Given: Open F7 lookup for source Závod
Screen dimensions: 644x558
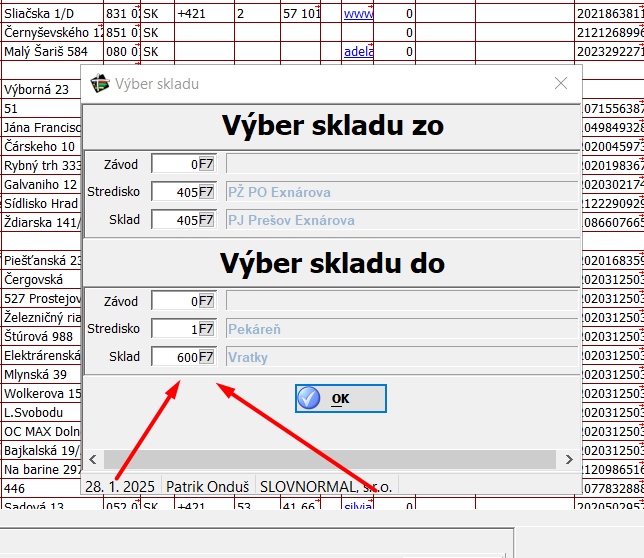Looking at the screenshot, I should (206, 163).
